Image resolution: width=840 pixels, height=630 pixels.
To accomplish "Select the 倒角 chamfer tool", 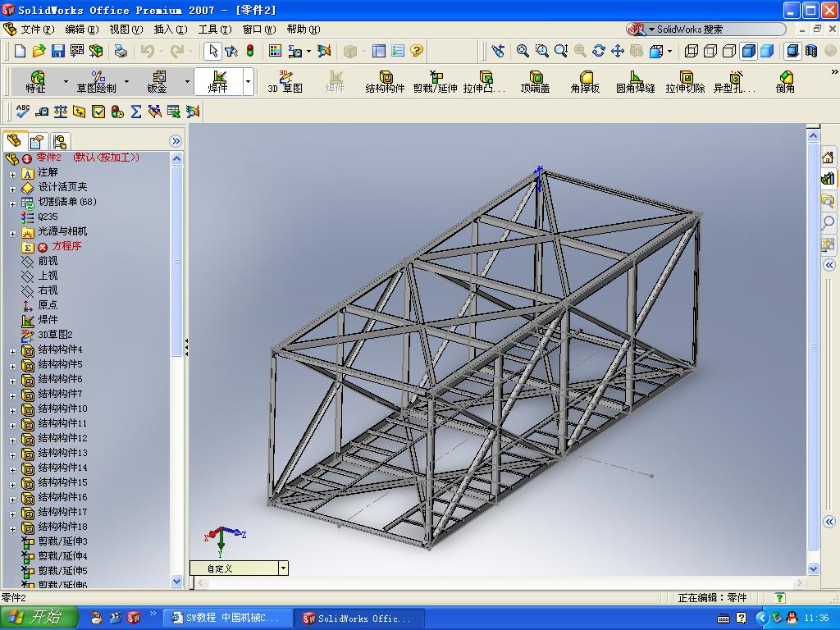I will click(x=785, y=82).
